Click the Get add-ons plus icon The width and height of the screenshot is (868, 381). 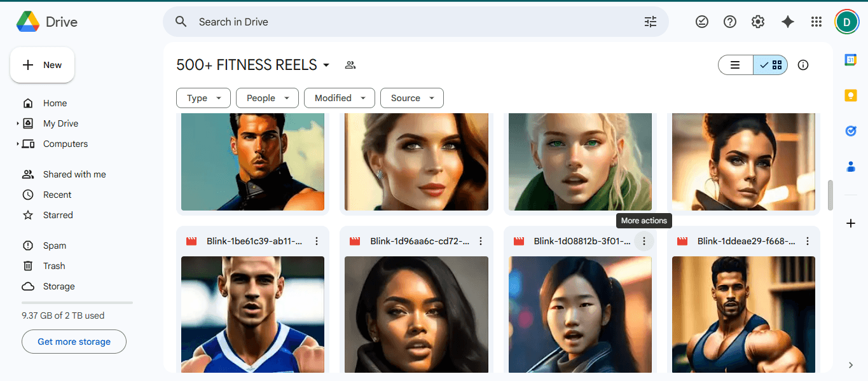[x=851, y=223]
